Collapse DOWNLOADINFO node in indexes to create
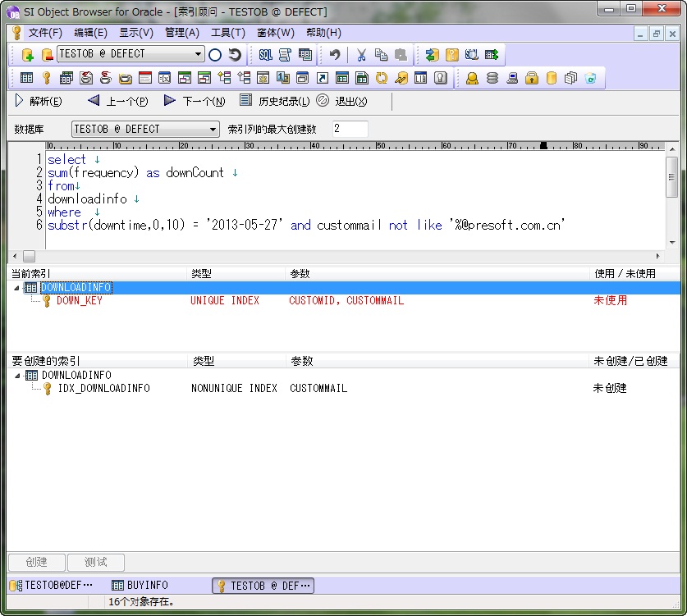 17,375
